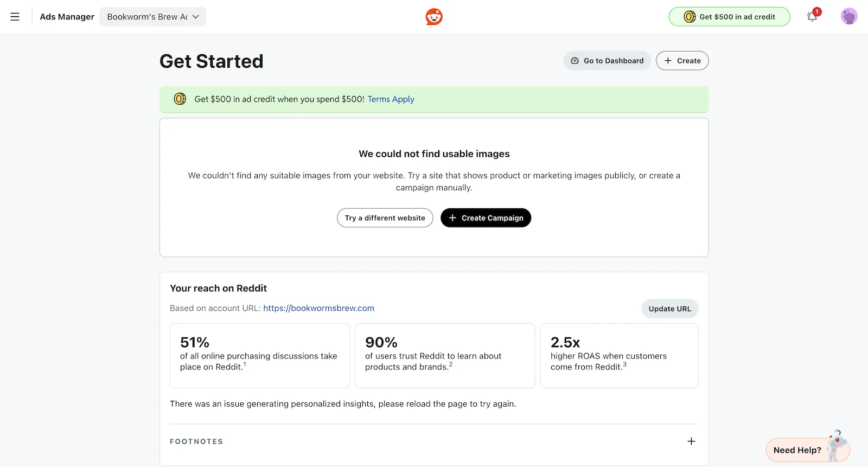
Task: Select the 51% purchasing discussions card
Action: 260,356
